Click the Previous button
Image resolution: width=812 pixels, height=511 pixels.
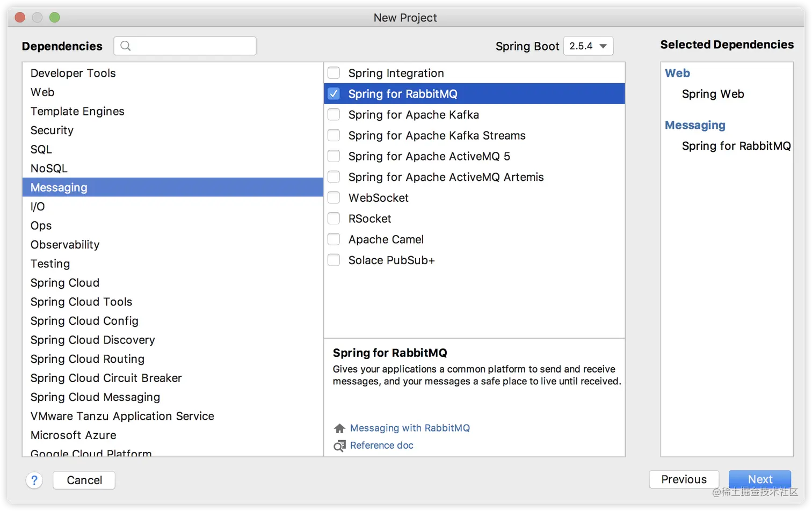click(x=684, y=479)
